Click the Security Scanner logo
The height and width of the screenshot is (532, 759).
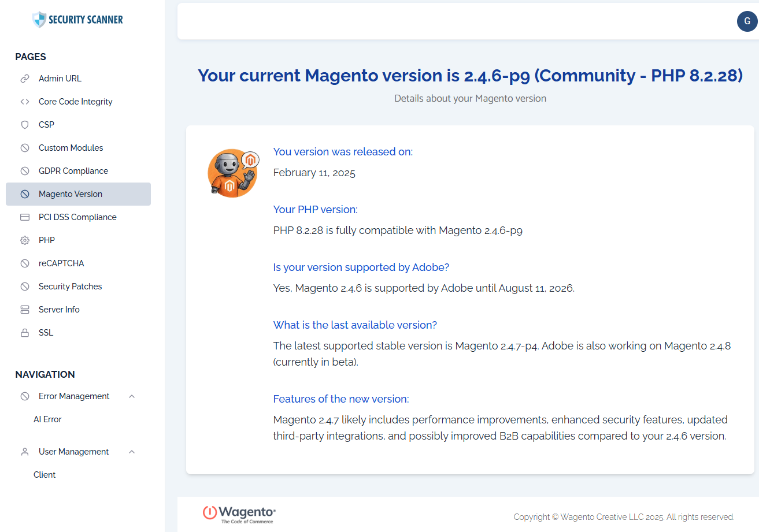(x=78, y=20)
